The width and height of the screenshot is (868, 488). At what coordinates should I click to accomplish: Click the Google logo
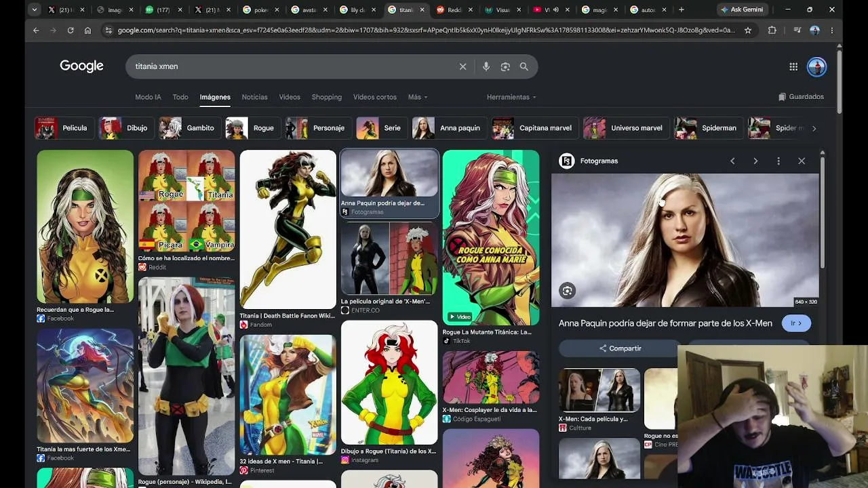pyautogui.click(x=81, y=66)
